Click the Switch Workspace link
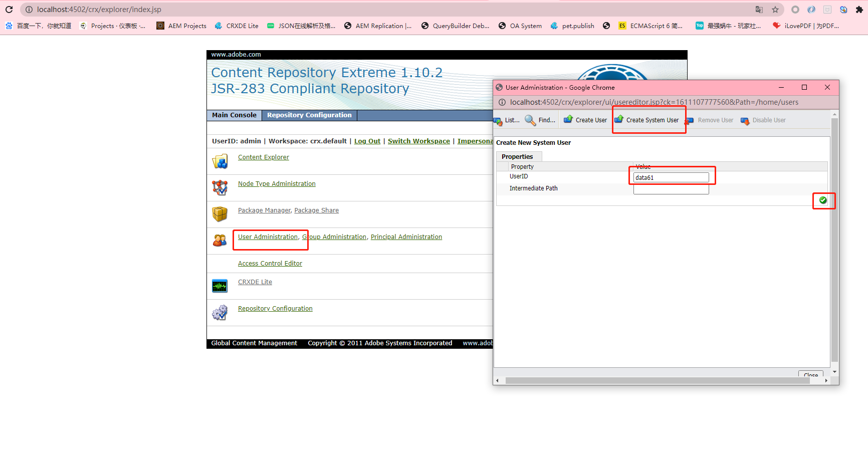The image size is (868, 461). pos(419,141)
